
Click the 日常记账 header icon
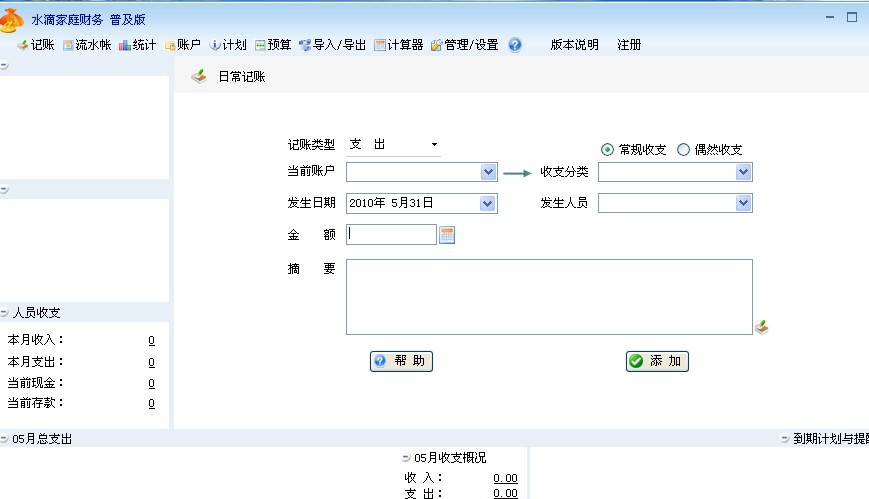pos(199,77)
